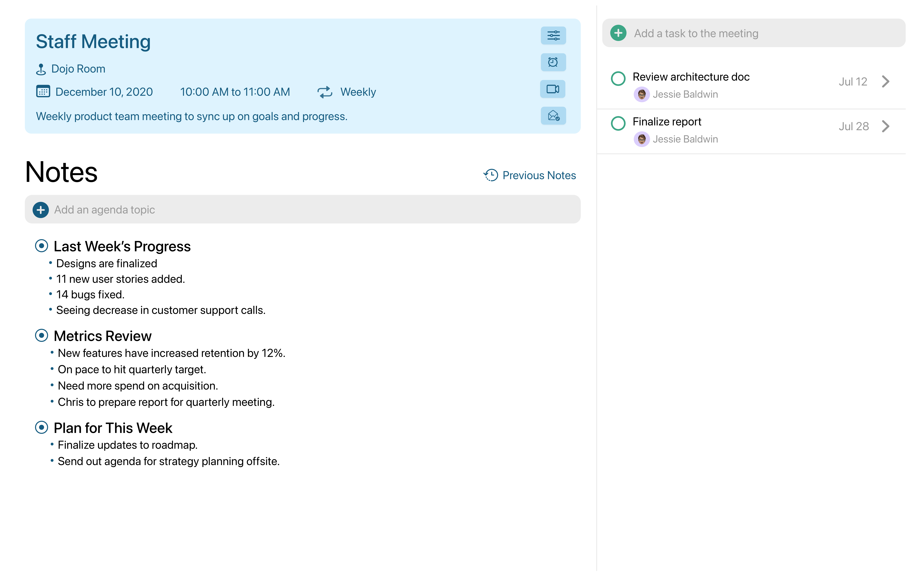The image size is (915, 588).
Task: Toggle Last Week's Progress topic circle
Action: (x=41, y=246)
